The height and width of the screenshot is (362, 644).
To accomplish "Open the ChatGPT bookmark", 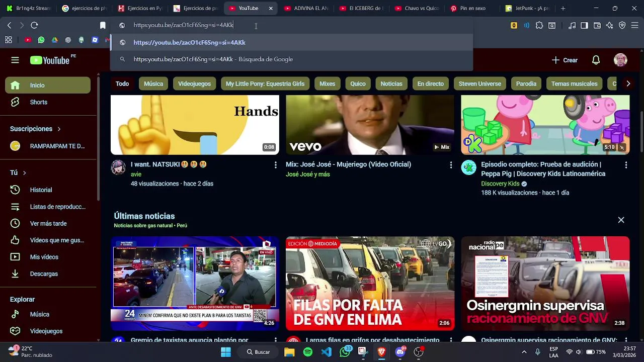I will click(68, 40).
